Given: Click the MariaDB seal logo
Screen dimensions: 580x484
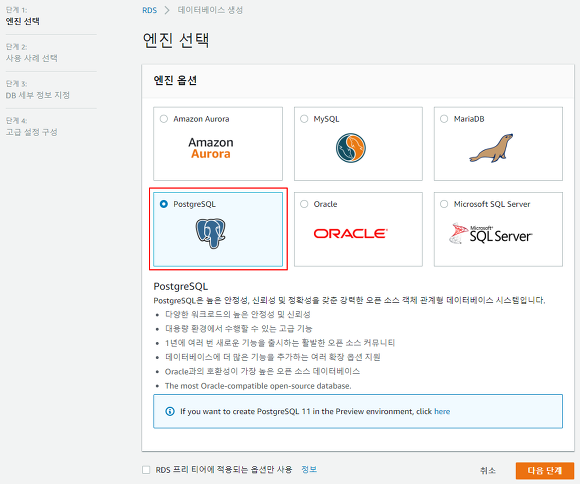Looking at the screenshot, I should (x=491, y=148).
